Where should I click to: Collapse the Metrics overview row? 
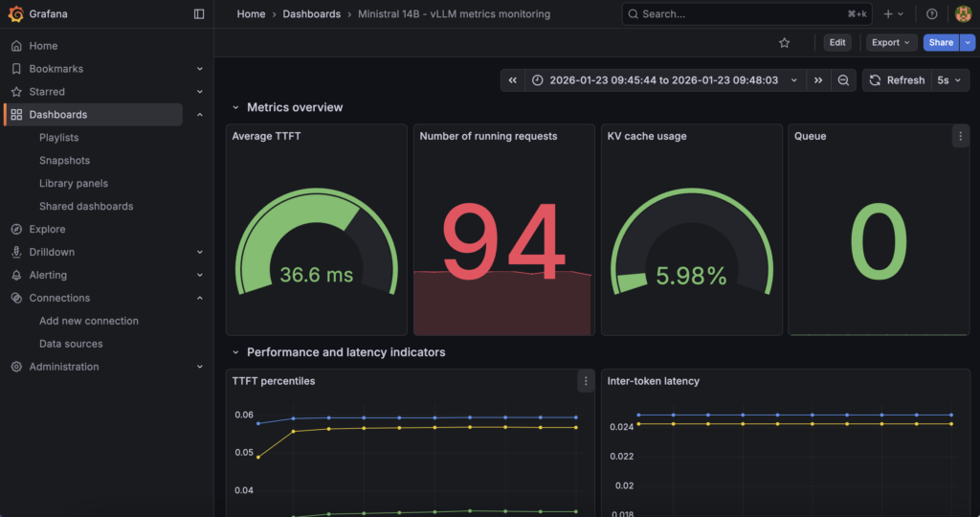tap(236, 107)
